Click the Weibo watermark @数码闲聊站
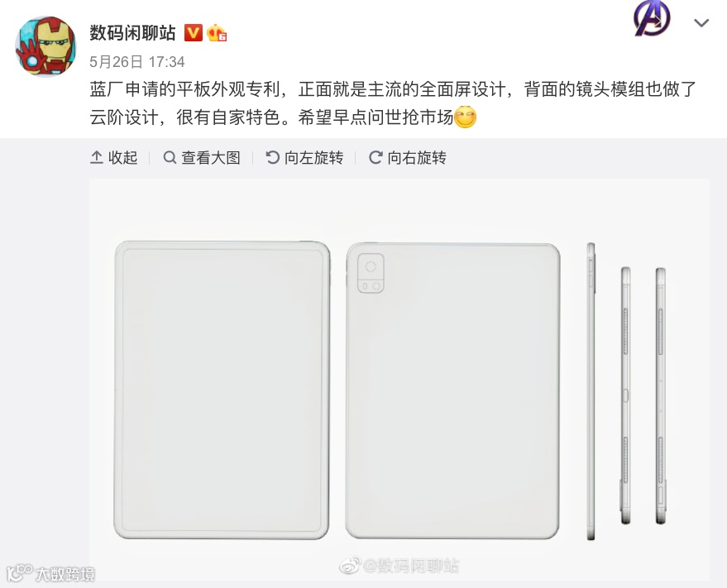Viewport: 727px width, 588px height. pos(399,566)
